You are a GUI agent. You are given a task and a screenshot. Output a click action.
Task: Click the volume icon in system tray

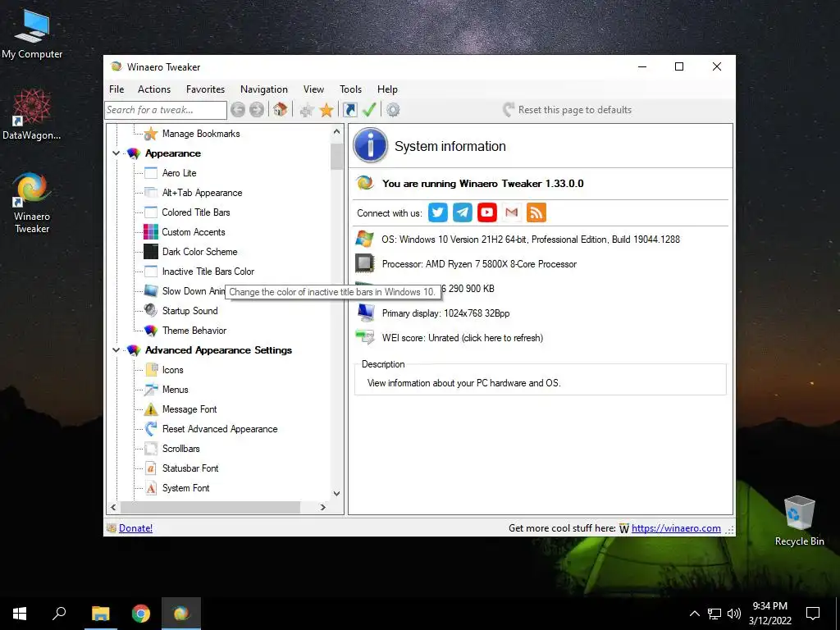[x=734, y=614]
